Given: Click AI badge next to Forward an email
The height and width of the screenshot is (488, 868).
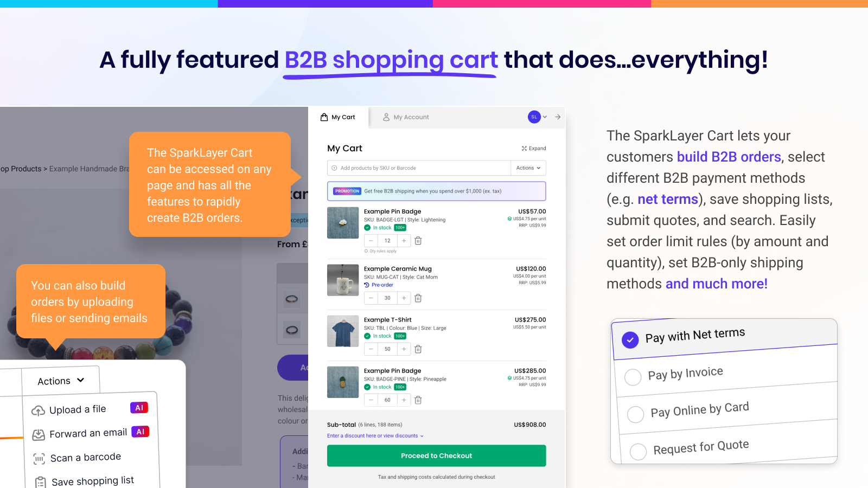Looking at the screenshot, I should coord(140,432).
